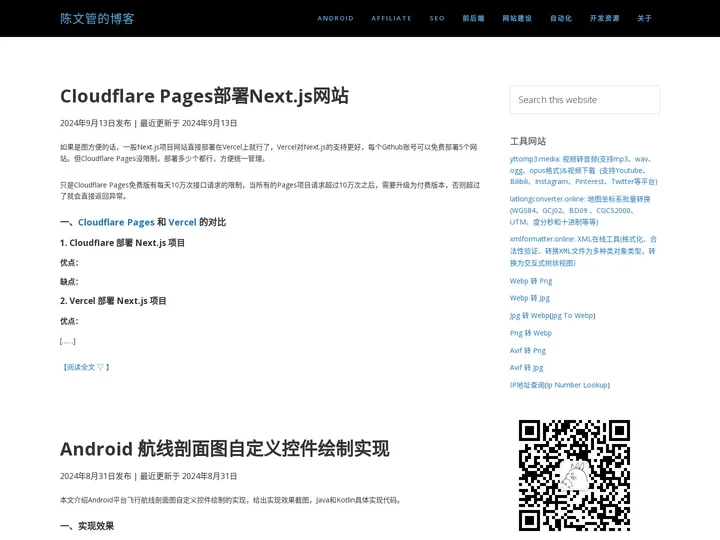Open the 网站建设 menu item
The width and height of the screenshot is (720, 540).
click(517, 18)
